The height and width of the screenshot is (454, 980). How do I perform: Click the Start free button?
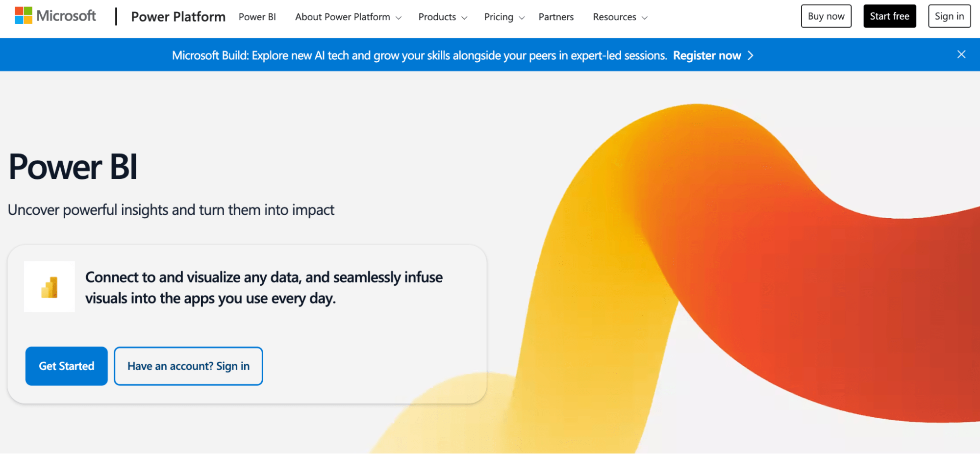[889, 16]
